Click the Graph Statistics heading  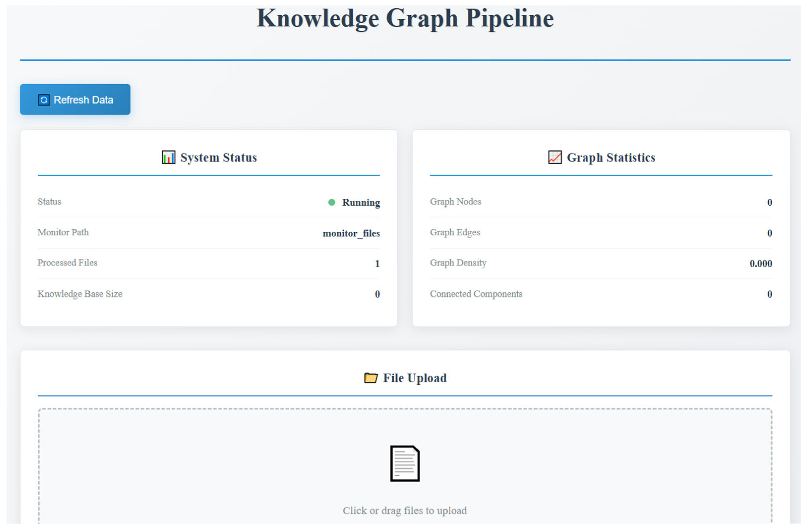tap(611, 158)
